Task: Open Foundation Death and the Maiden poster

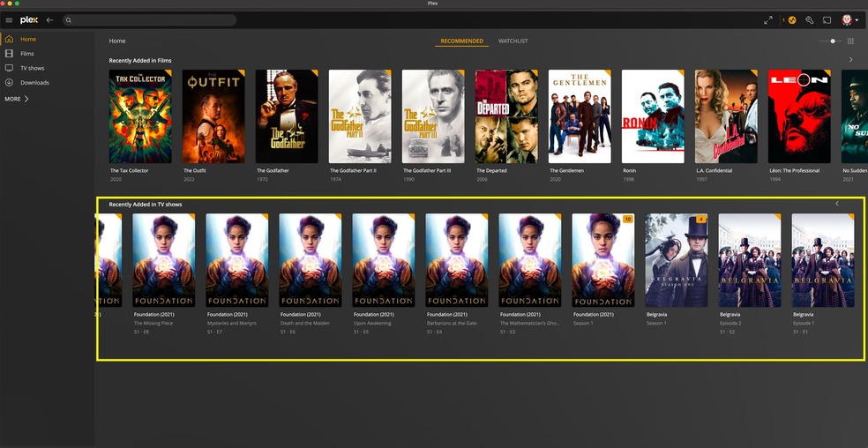Action: click(310, 260)
